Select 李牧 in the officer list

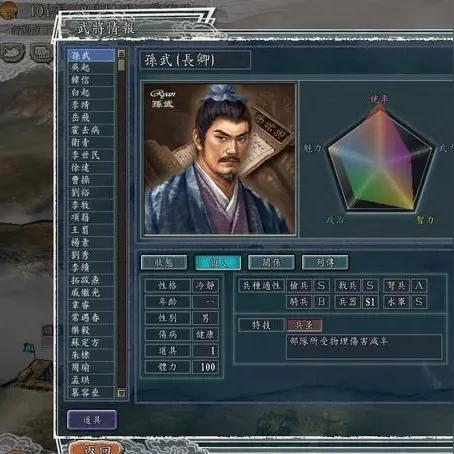click(91, 205)
